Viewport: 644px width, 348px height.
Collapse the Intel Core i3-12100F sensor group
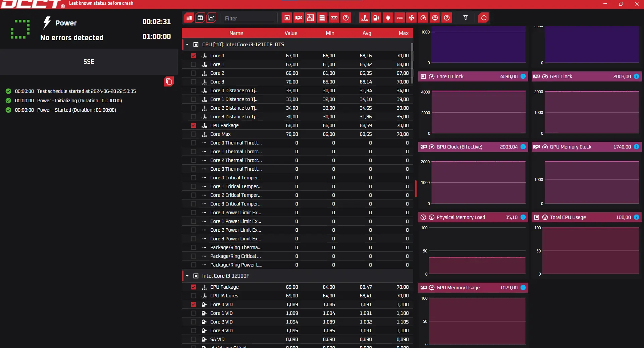click(x=187, y=276)
